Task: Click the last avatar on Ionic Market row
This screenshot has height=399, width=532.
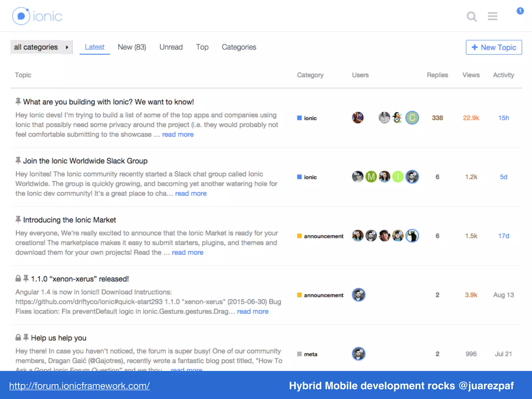Action: [412, 236]
